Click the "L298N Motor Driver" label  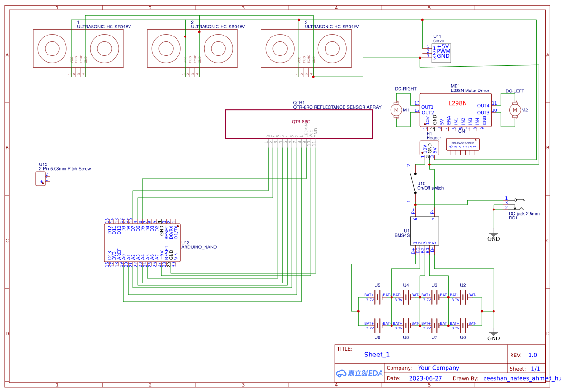click(470, 91)
